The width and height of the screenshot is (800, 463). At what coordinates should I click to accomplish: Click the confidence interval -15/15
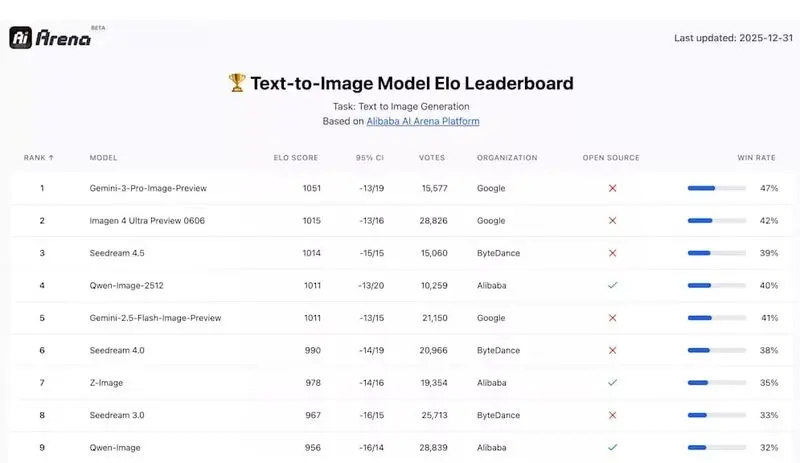point(371,253)
